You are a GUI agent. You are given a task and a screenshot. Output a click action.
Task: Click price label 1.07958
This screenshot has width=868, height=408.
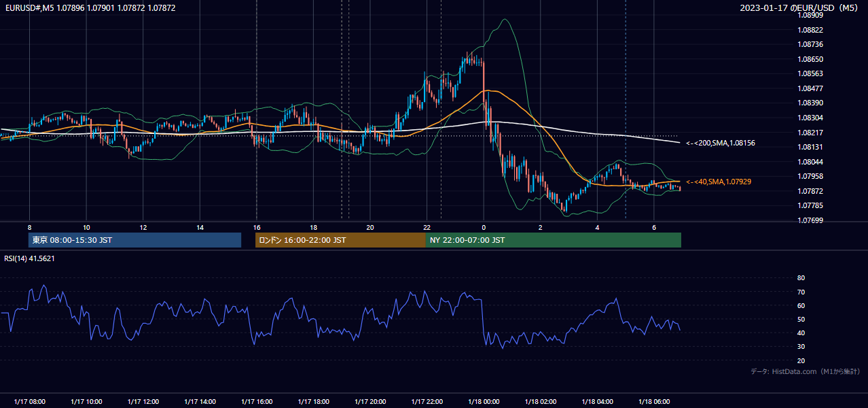(x=810, y=176)
